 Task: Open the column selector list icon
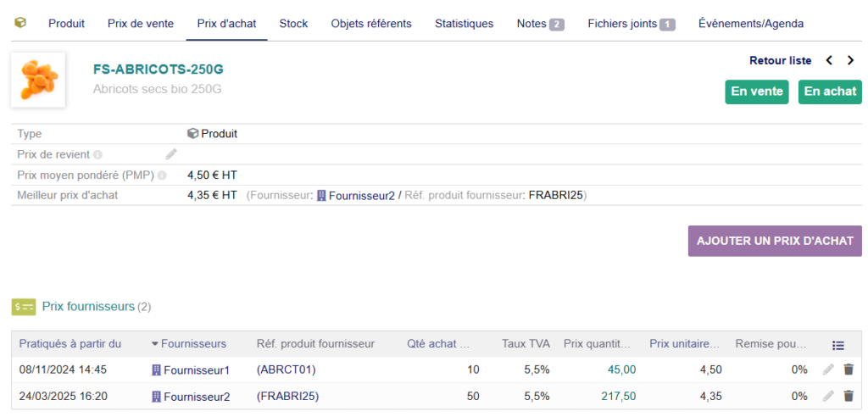click(838, 344)
